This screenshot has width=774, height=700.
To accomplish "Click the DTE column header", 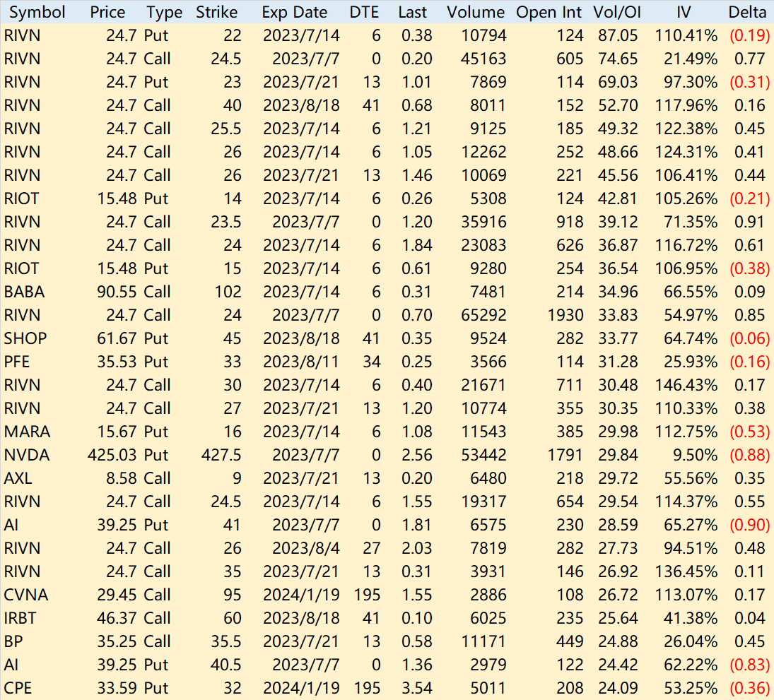I will point(364,12).
